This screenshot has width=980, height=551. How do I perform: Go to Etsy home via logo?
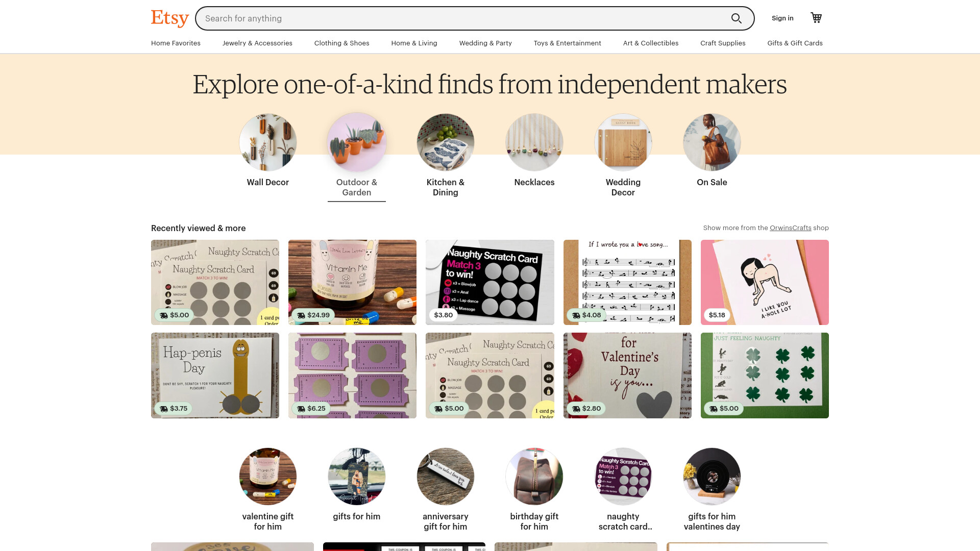[x=170, y=18]
